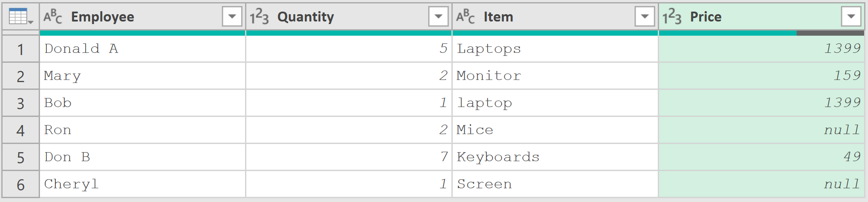Image resolution: width=868 pixels, height=202 pixels.
Task: Click the number type icon for Price
Action: [672, 17]
